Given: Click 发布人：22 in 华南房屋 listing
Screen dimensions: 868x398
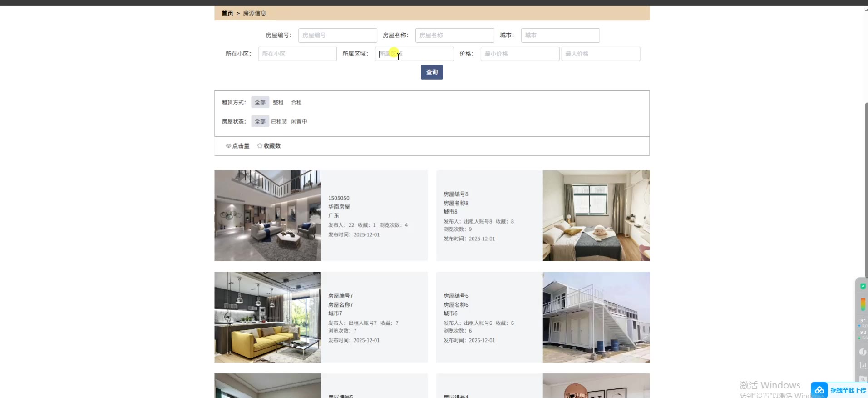Looking at the screenshot, I should pos(341,225).
